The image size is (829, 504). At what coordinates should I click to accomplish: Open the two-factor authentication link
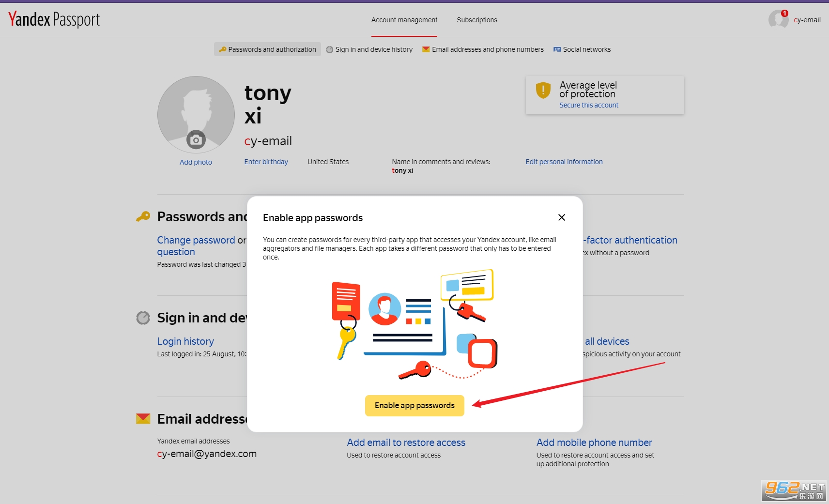pyautogui.click(x=630, y=240)
